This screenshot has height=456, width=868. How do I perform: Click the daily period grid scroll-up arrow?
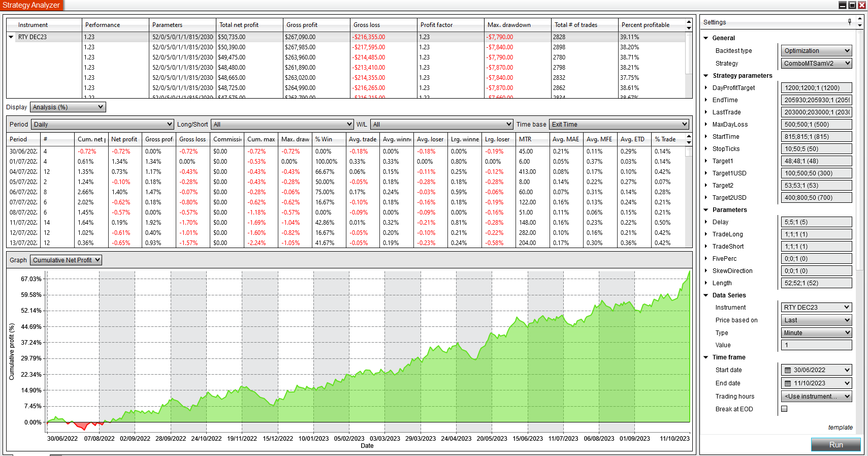click(689, 136)
